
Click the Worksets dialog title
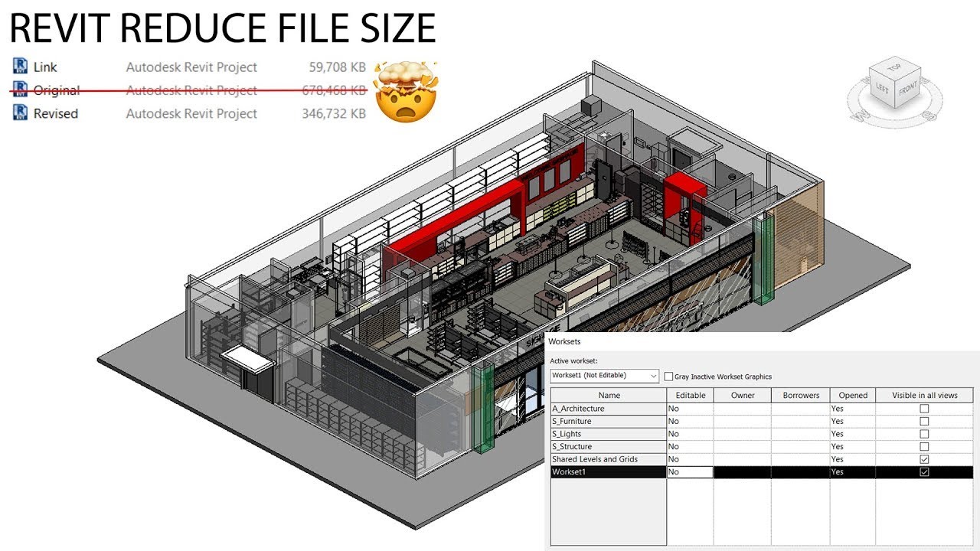pos(565,341)
